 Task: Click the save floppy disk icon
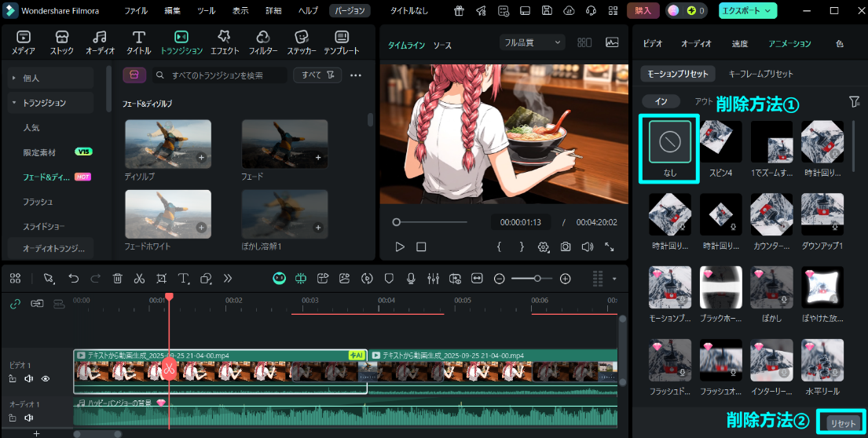pyautogui.click(x=547, y=10)
